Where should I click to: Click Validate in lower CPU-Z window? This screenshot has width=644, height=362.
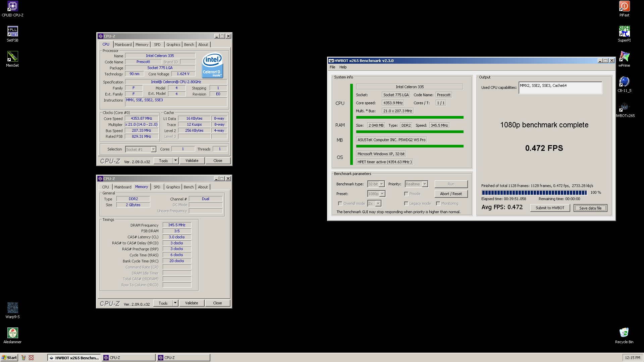pyautogui.click(x=192, y=303)
